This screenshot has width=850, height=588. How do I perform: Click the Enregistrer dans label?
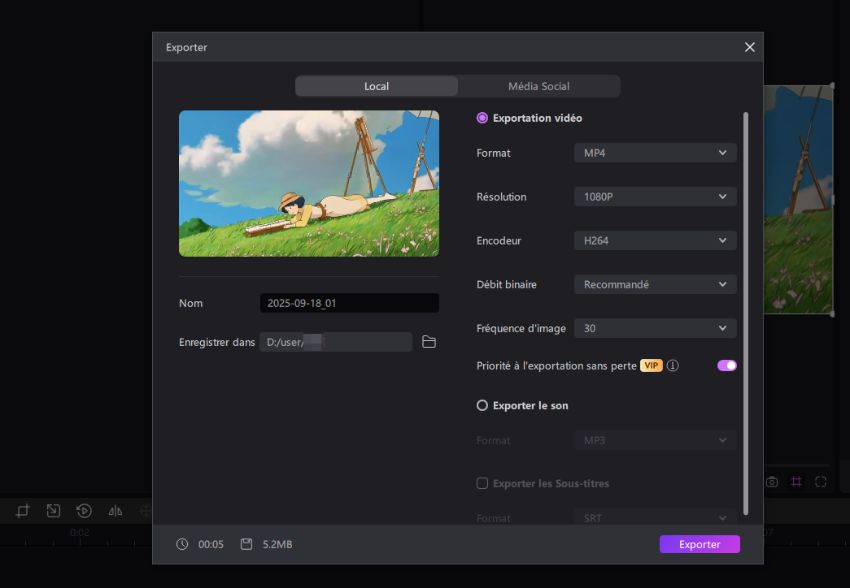coord(217,342)
